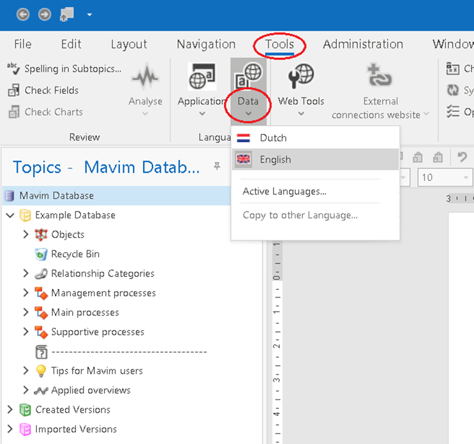This screenshot has width=474, height=444.
Task: Click the Back arrow in title bar
Action: pos(23,14)
